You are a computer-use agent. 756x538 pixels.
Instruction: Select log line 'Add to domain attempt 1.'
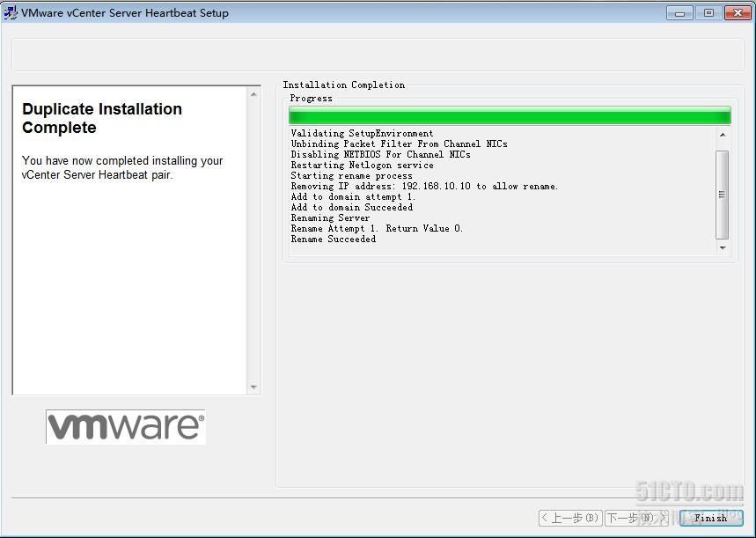(353, 197)
